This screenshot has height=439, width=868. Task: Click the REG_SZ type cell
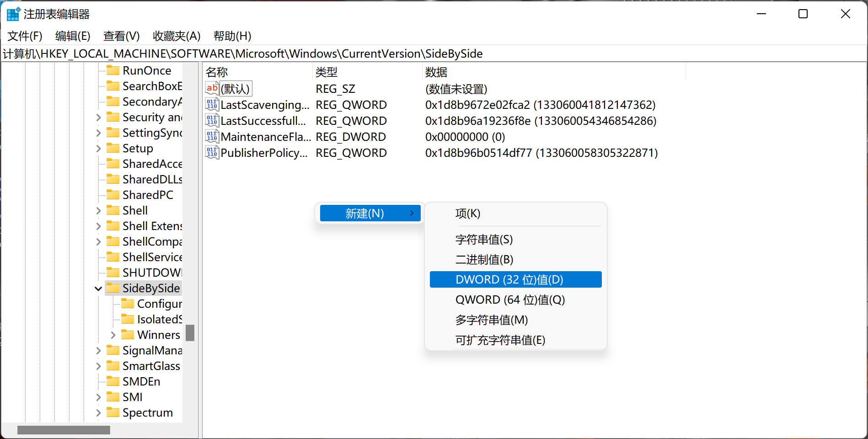coord(335,89)
